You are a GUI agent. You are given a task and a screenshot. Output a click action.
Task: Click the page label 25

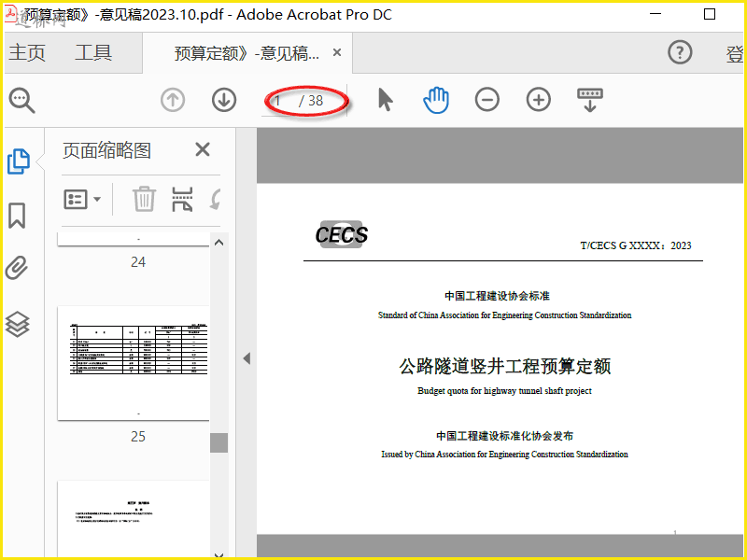(138, 437)
